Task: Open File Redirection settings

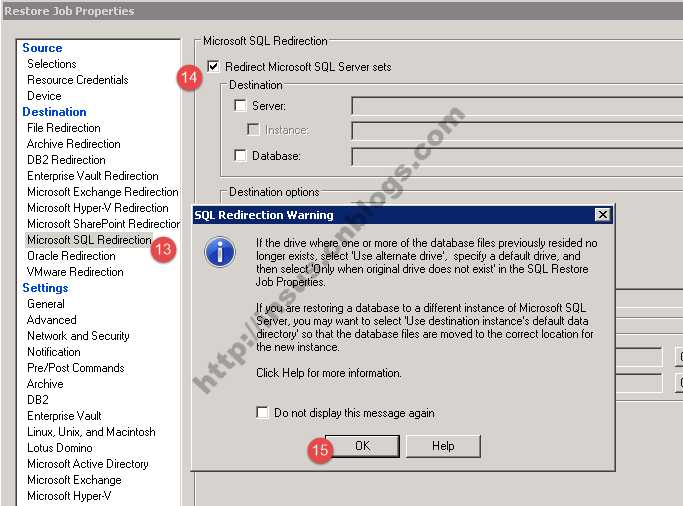Action: (64, 128)
